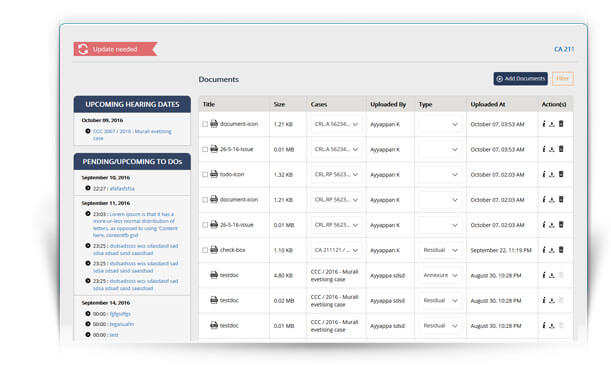The height and width of the screenshot is (391, 611).
Task: Click plus icon in Add Documents button
Action: [x=500, y=79]
